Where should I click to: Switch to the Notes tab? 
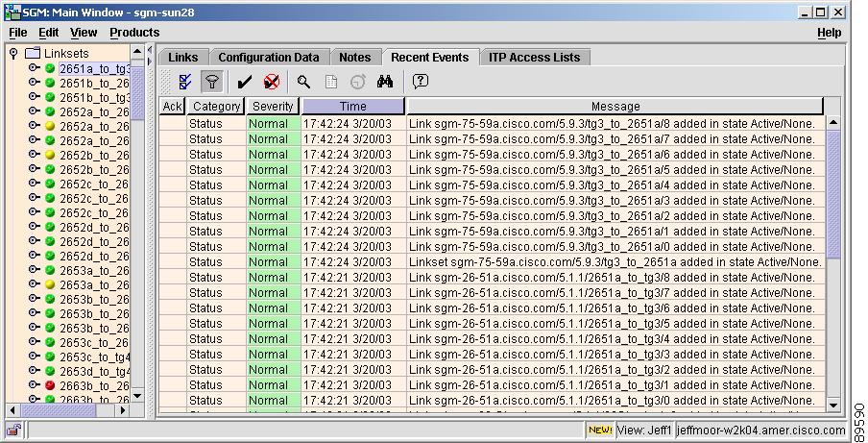[x=355, y=58]
